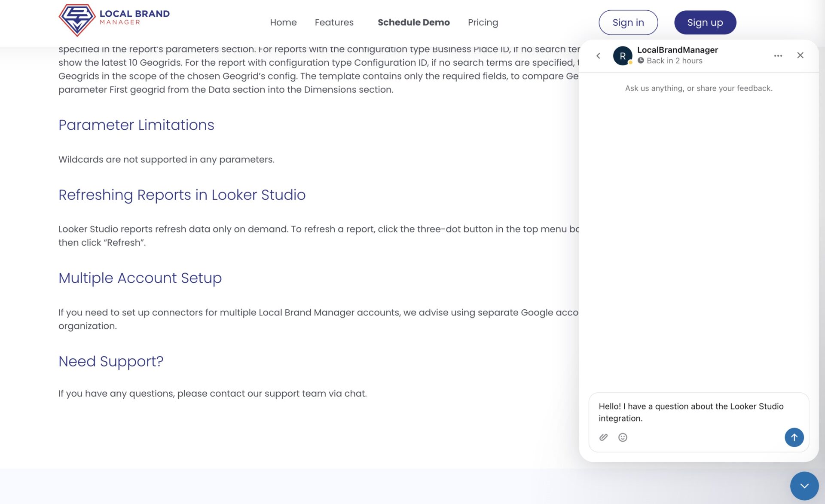Click the Multiple Account Setup heading
This screenshot has width=825, height=504.
click(x=140, y=278)
